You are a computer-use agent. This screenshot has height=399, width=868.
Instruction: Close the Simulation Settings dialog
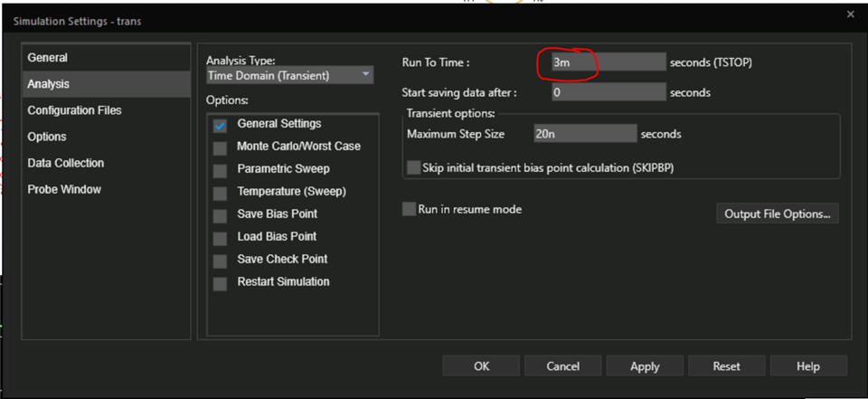tap(850, 14)
